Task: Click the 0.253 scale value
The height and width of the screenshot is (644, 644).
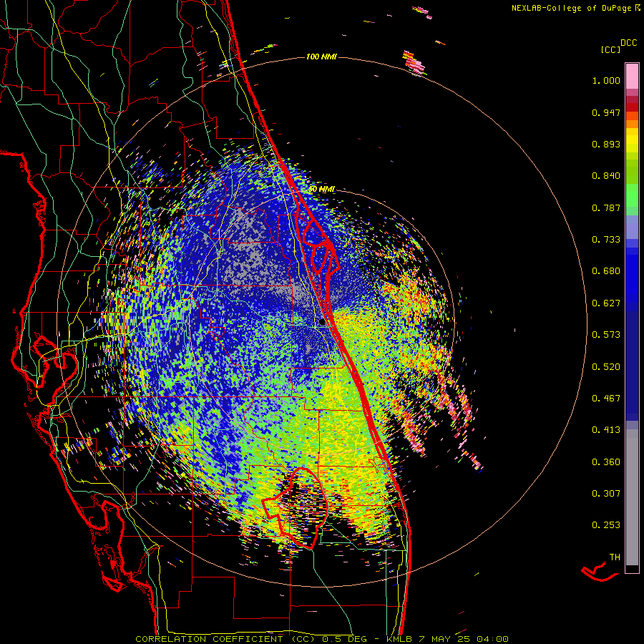Action: pos(606,525)
